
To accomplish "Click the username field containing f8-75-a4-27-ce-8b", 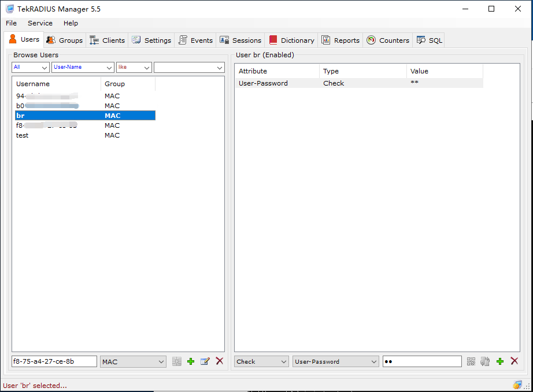I will 54,361.
